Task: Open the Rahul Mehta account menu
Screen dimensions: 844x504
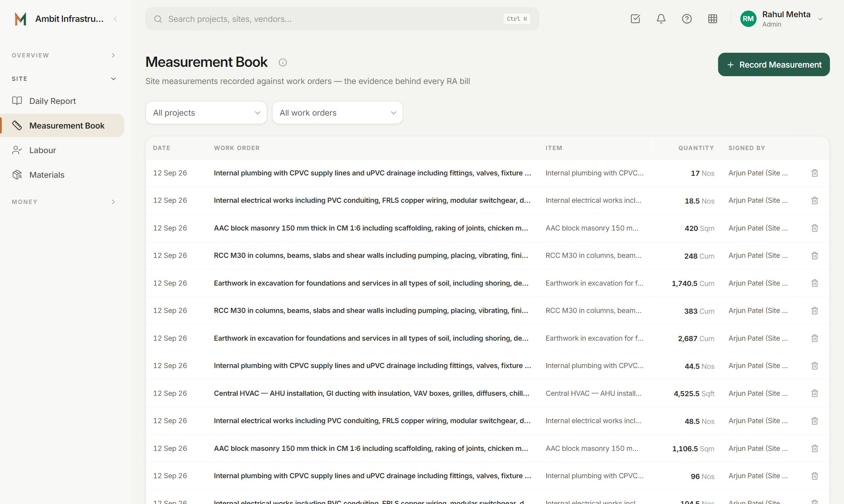Action: click(781, 19)
